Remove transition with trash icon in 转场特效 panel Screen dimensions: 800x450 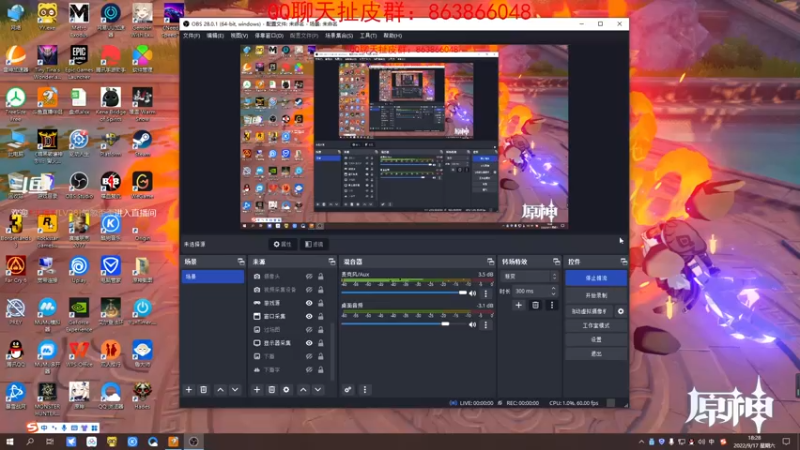click(535, 305)
